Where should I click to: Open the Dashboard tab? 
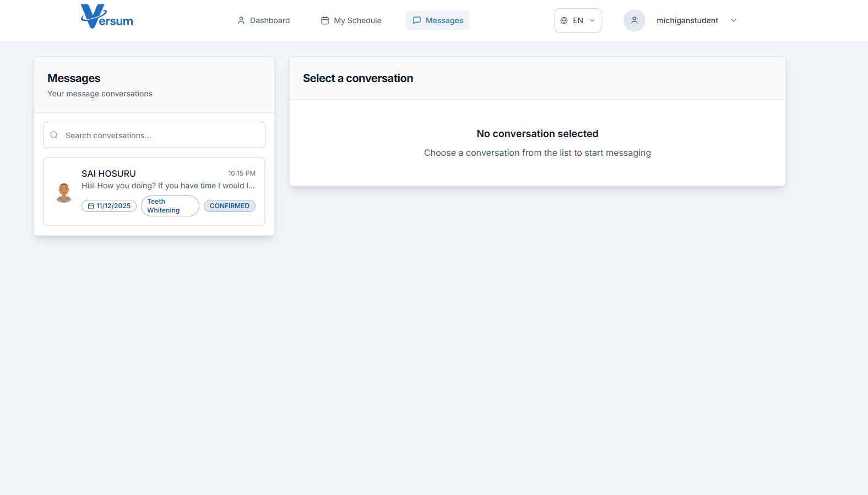[x=263, y=20]
